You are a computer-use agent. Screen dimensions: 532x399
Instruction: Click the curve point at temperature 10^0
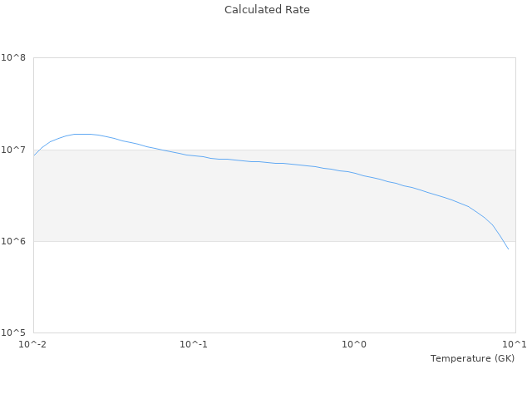354,173
